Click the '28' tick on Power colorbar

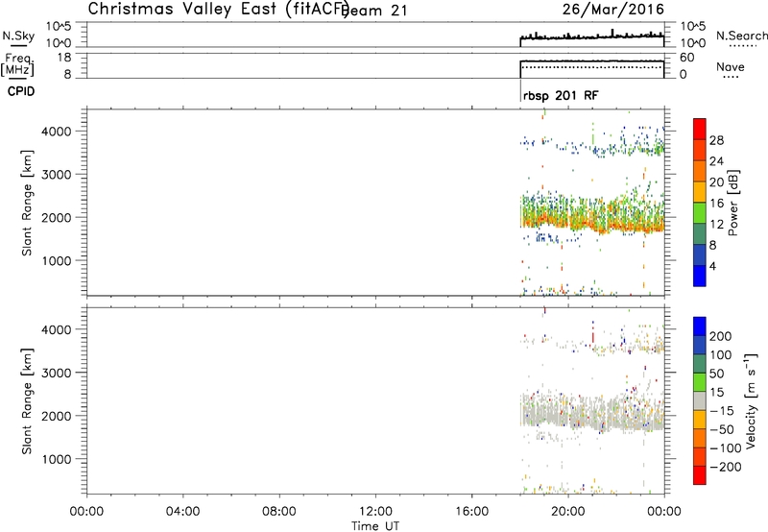[716, 140]
